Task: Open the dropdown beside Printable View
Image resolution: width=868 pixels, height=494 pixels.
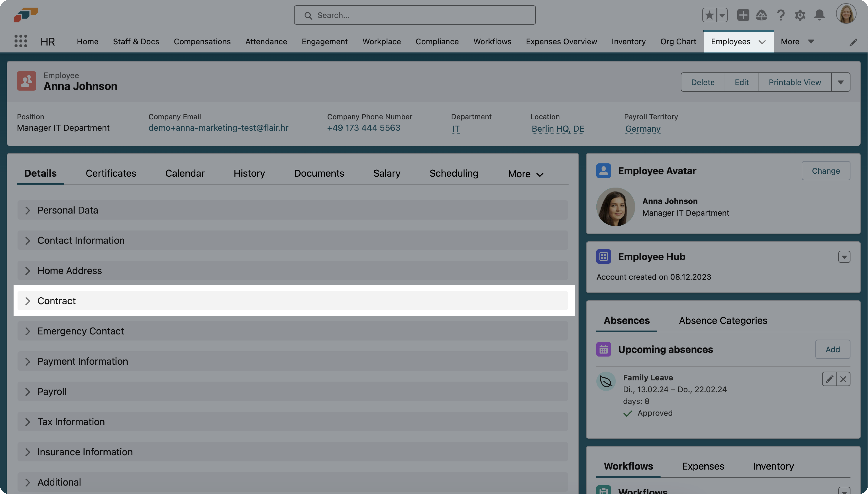Action: (840, 82)
